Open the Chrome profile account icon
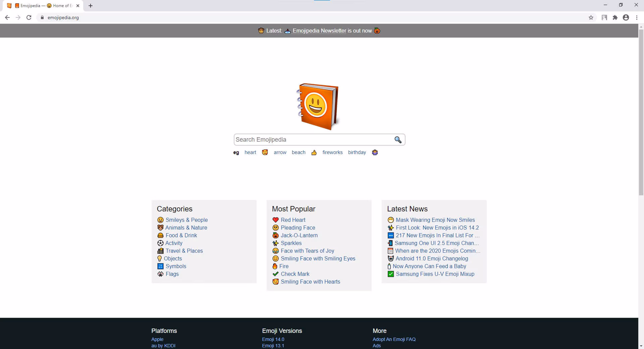The image size is (644, 349). click(626, 17)
